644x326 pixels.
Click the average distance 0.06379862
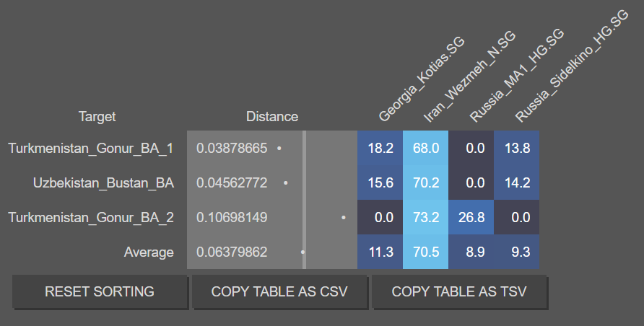click(232, 252)
